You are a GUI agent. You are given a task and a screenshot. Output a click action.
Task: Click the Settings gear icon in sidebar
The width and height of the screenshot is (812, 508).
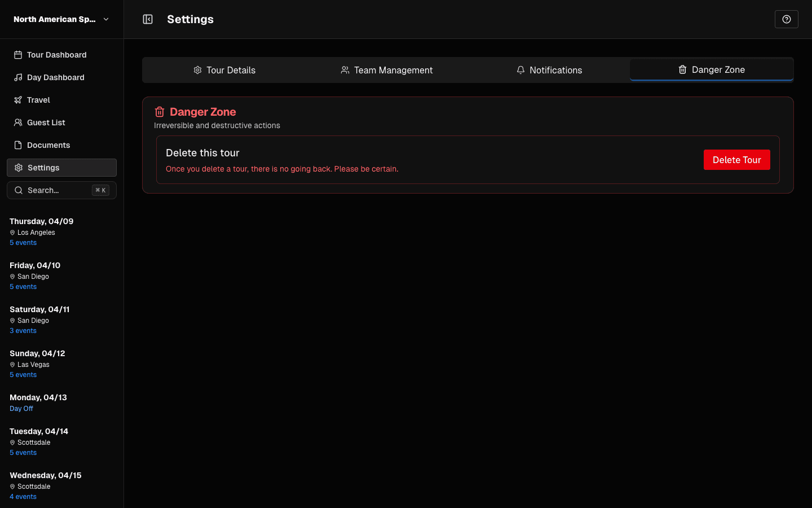click(x=18, y=167)
